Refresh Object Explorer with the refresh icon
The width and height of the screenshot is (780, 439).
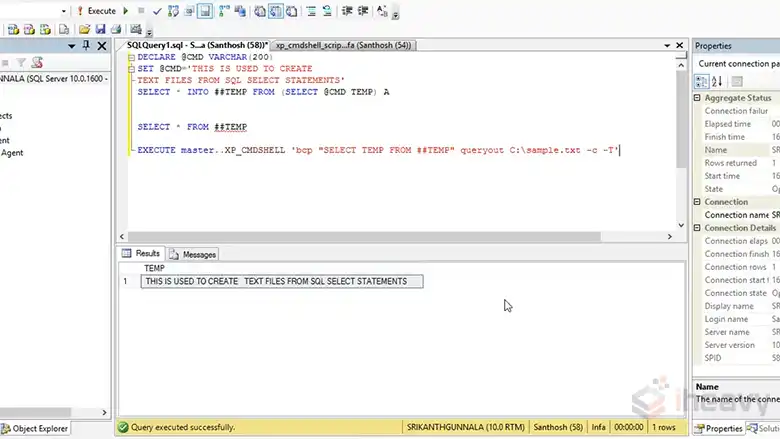point(37,63)
